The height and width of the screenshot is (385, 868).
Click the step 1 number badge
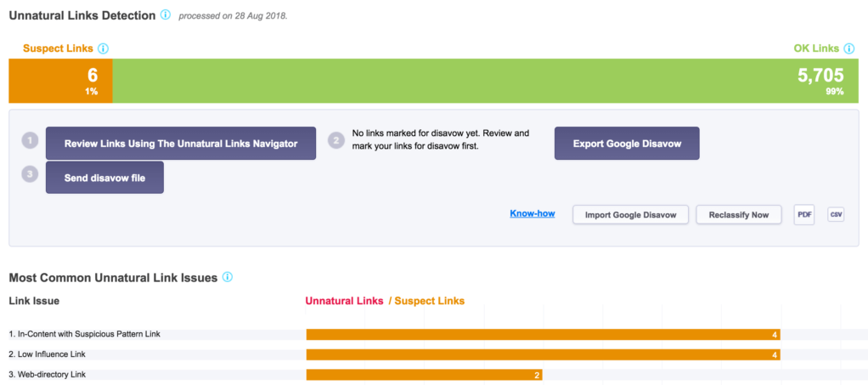tap(31, 142)
